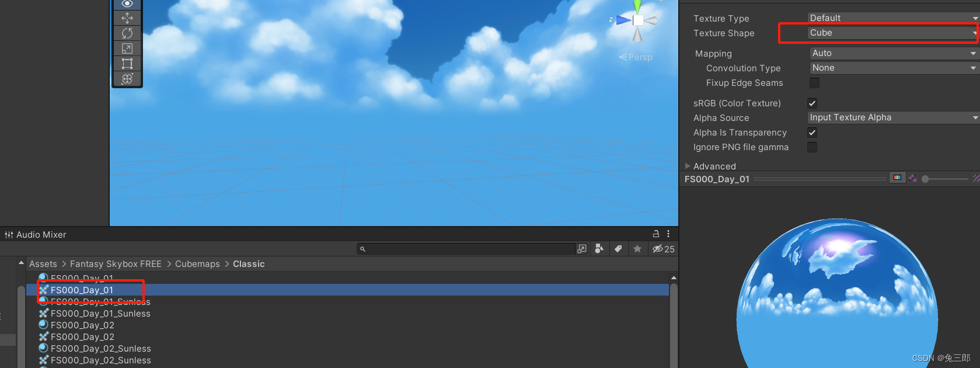The height and width of the screenshot is (368, 980).
Task: Toggle hidden packages visibility showing 25
Action: pos(664,249)
